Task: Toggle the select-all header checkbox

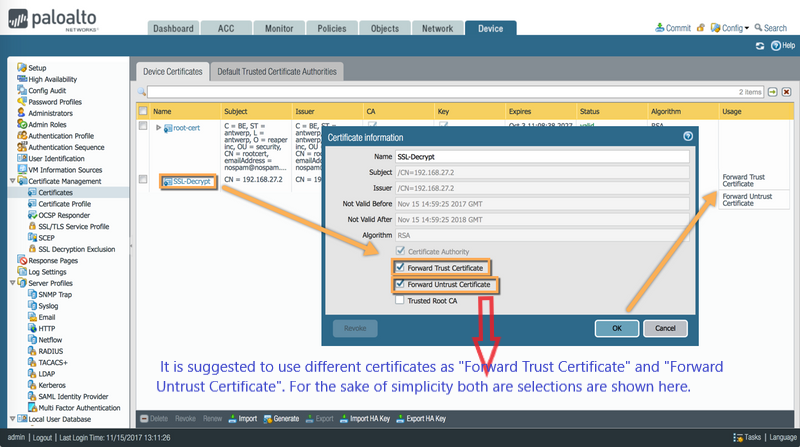Action: pyautogui.click(x=143, y=111)
